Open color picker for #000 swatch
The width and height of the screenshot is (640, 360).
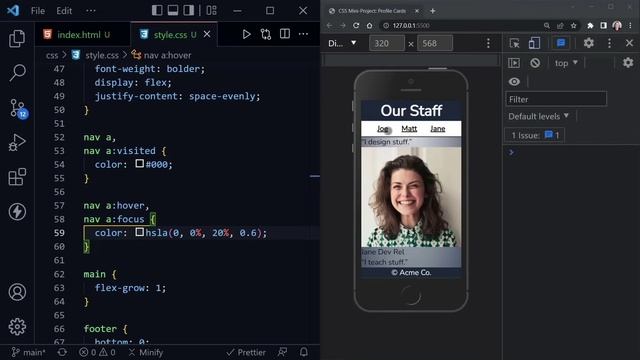(140, 164)
